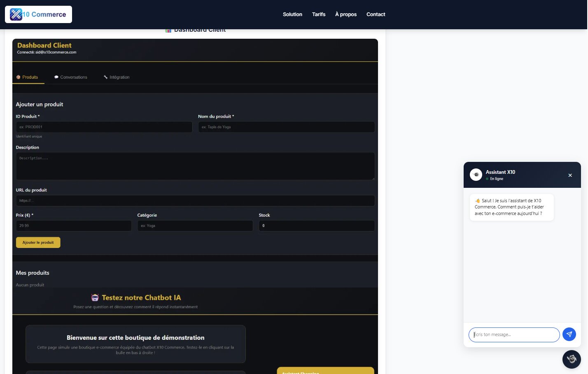This screenshot has width=588, height=374.
Task: Click the Catégorie input field
Action: tap(195, 226)
